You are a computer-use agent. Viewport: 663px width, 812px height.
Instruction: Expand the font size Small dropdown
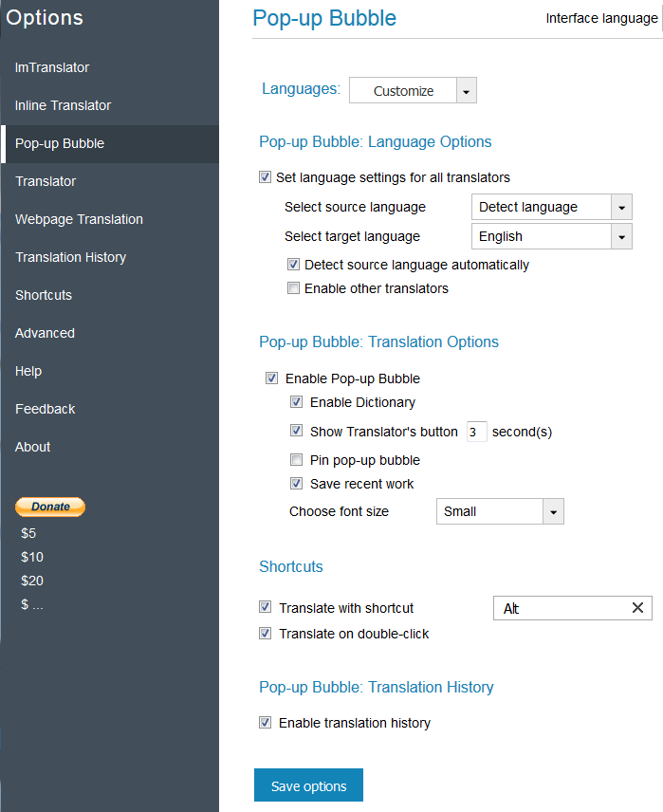[500, 511]
